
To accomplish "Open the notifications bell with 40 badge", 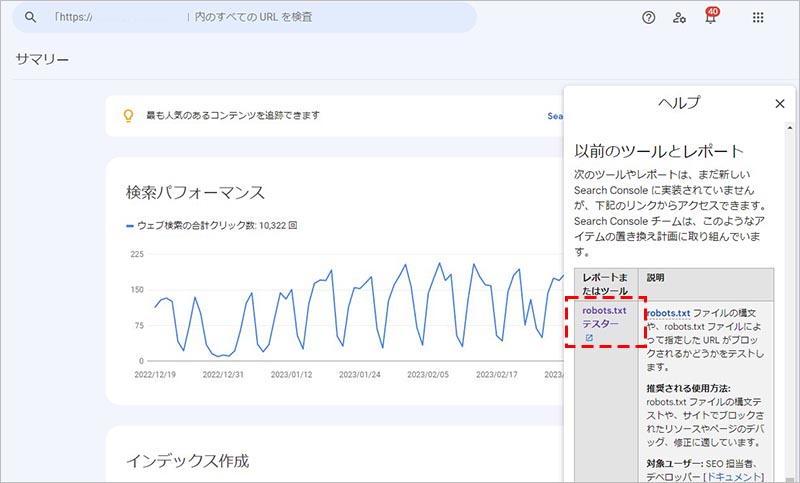I will [x=710, y=17].
